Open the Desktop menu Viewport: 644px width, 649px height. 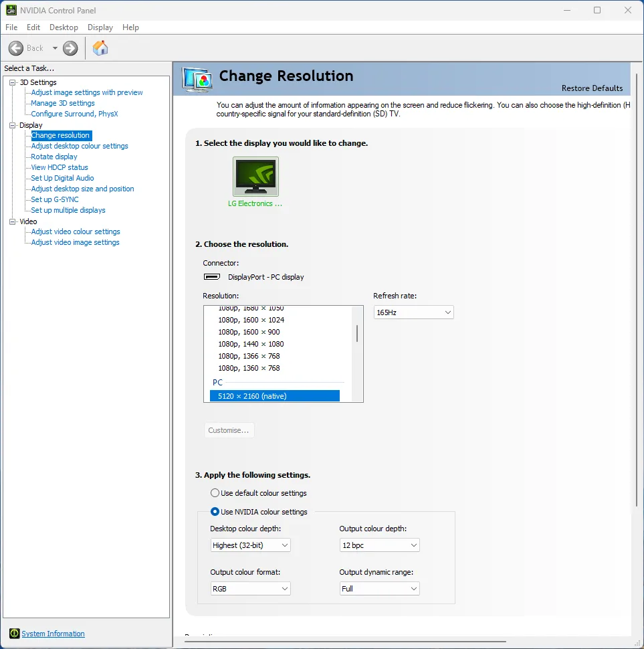64,27
